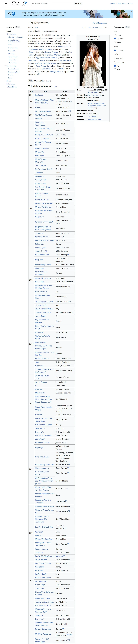
Task: Go to Studio albums in contents
Action: click(x=13, y=69)
